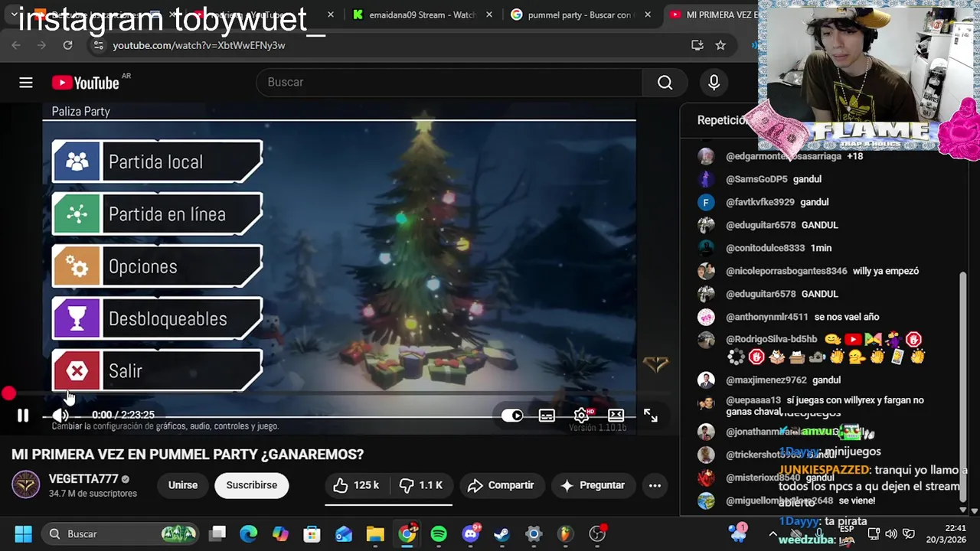Click the Opciones item in video
The height and width of the screenshot is (551, 980).
[157, 266]
